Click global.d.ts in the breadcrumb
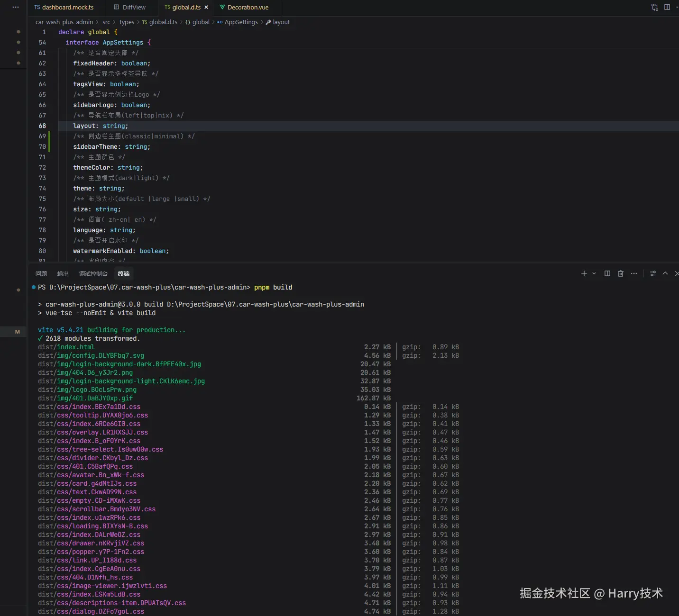This screenshot has height=616, width=679. pos(160,22)
